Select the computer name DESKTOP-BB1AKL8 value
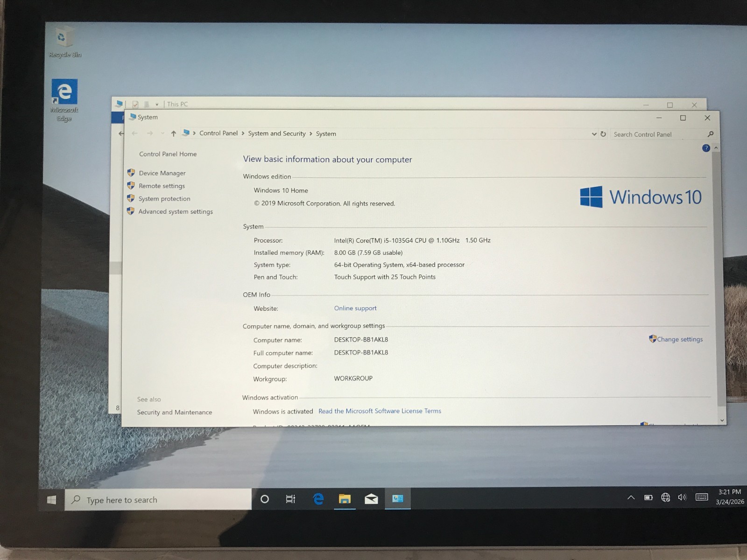Viewport: 747px width, 560px height. click(361, 339)
